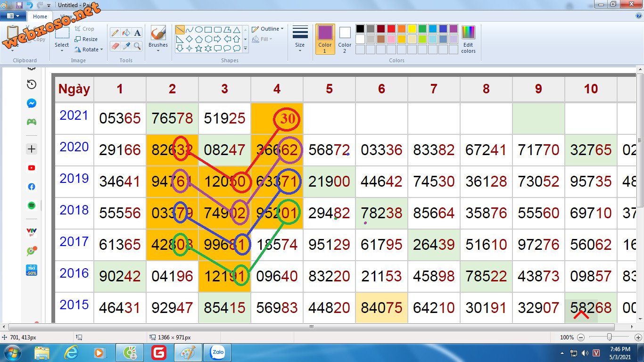
Task: Select the Pencil tool
Action: coord(115,33)
